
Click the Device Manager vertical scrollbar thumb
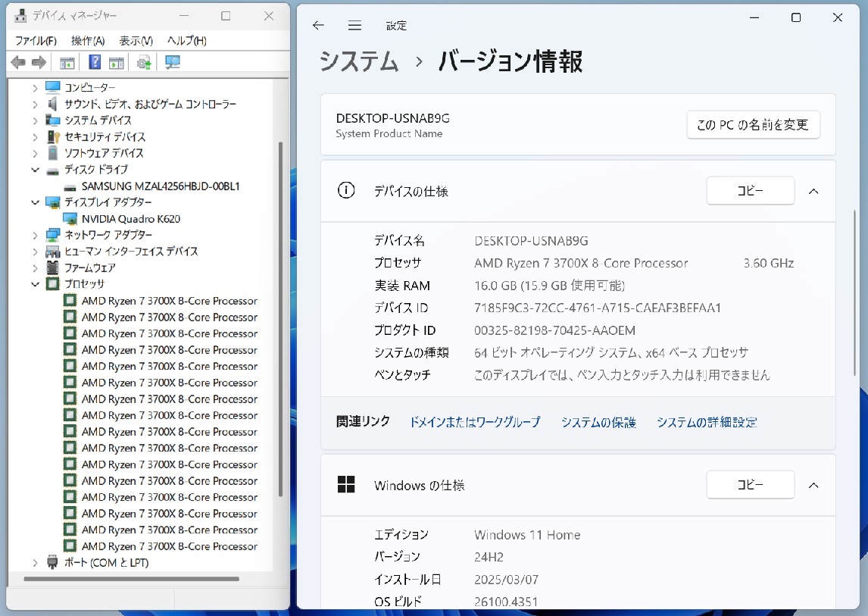[281, 318]
